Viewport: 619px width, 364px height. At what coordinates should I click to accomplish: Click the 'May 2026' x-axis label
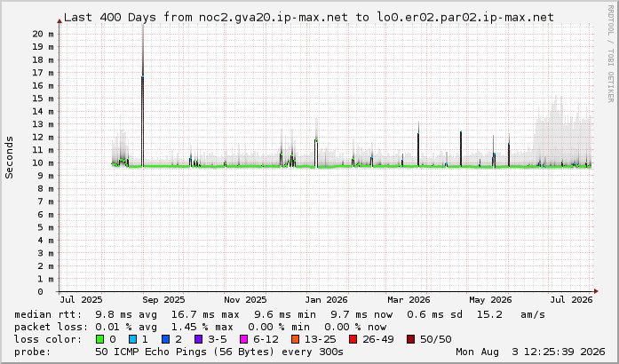[490, 300]
